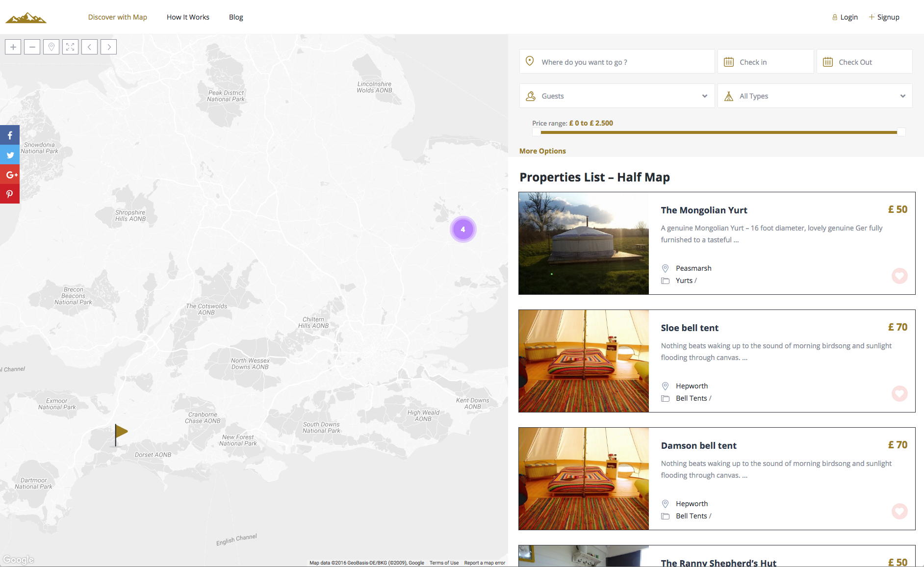Favorite Sloe bell tent with heart icon
Screen dimensions: 924x567
point(899,393)
